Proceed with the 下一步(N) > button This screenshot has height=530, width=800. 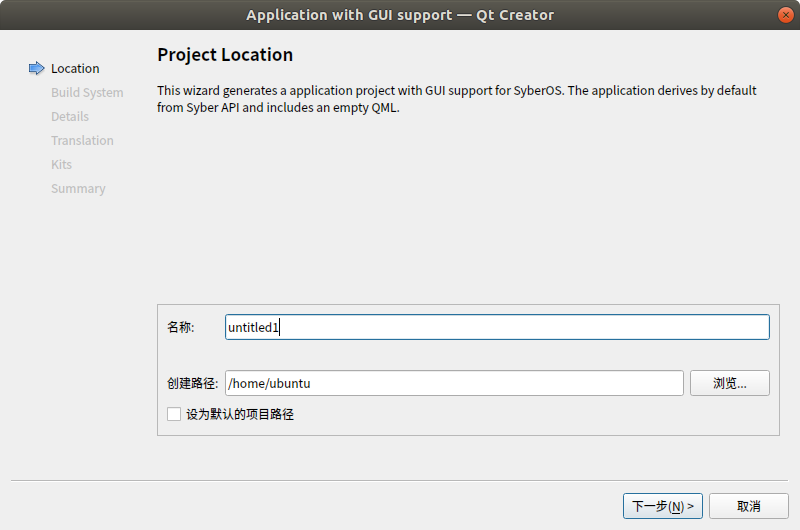click(x=663, y=506)
